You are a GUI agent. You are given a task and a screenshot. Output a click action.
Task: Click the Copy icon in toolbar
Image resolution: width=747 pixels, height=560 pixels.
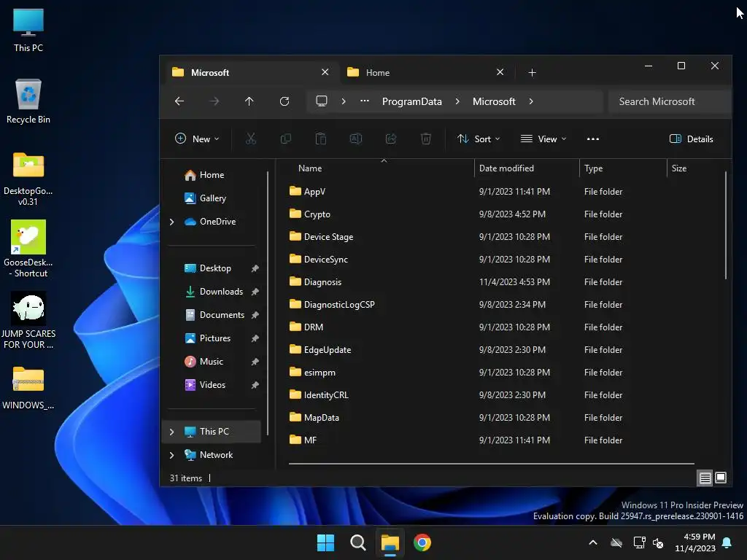coord(286,139)
